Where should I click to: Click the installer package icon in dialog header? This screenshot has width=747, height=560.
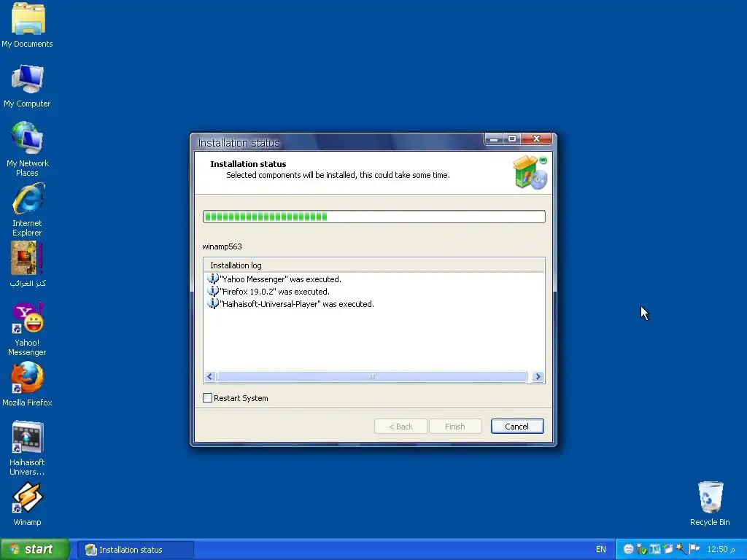pos(530,172)
